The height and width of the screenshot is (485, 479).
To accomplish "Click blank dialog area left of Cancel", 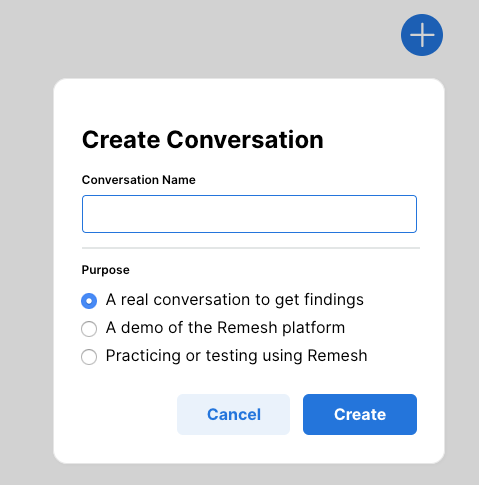I will pos(128,414).
